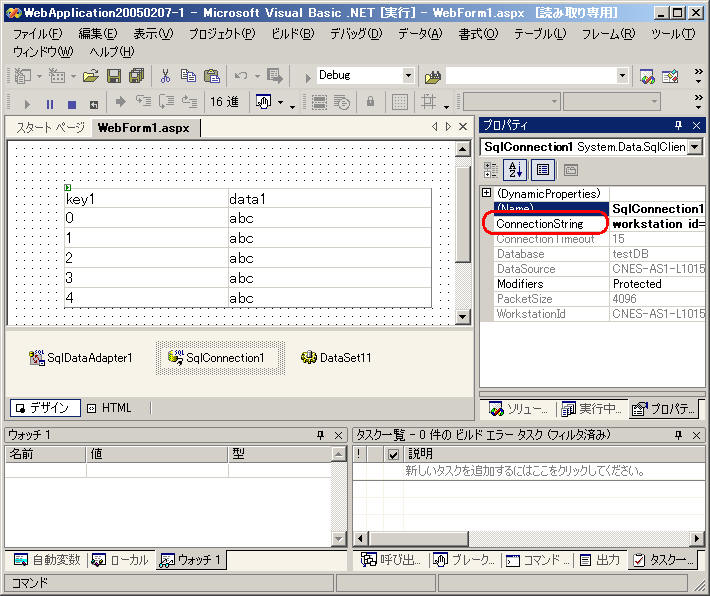The width and height of the screenshot is (710, 596).
Task: Sort properties alphabetically with A-Z icon
Action: click(516, 170)
